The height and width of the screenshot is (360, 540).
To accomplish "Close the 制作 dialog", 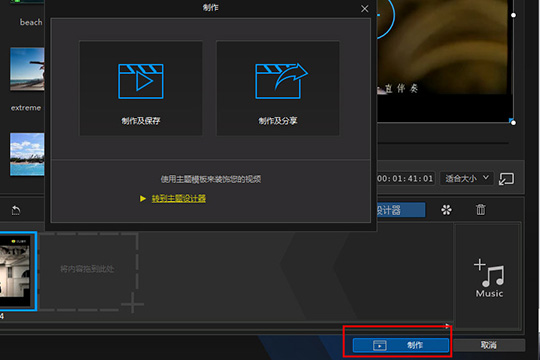I will pos(365,9).
